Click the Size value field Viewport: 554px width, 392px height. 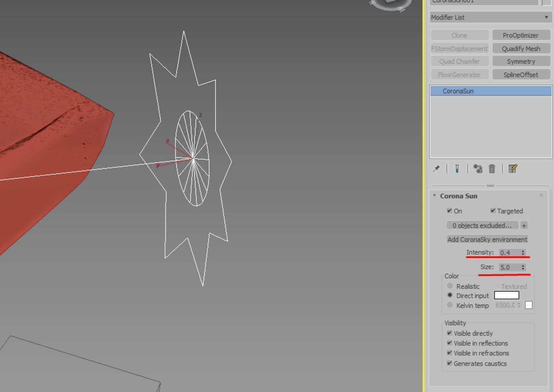[509, 267]
